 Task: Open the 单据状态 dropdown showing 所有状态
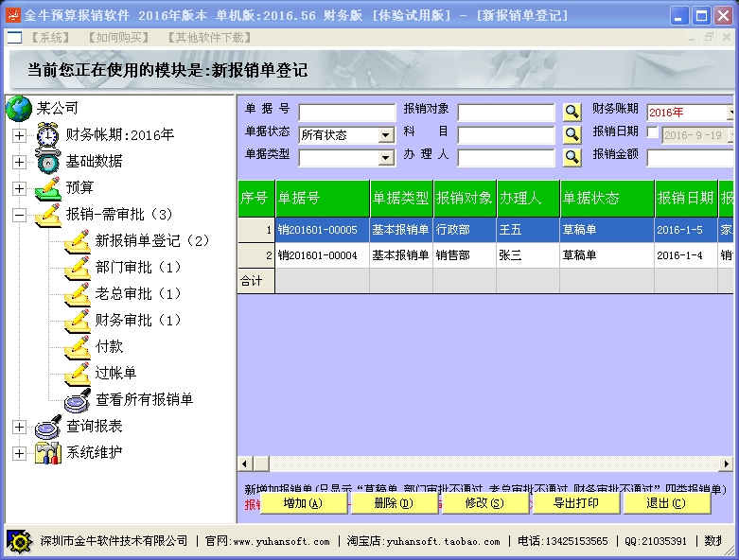point(386,135)
